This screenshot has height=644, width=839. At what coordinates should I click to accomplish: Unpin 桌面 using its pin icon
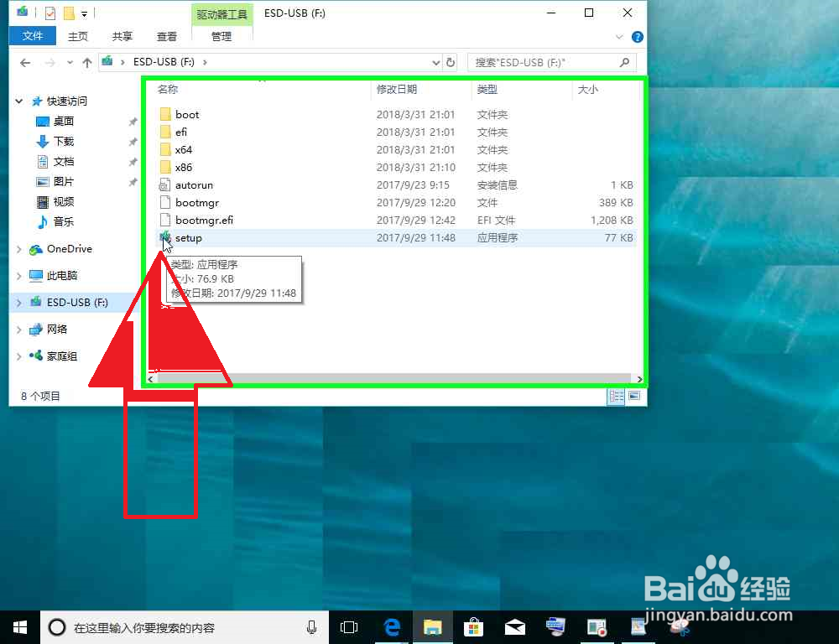click(132, 121)
